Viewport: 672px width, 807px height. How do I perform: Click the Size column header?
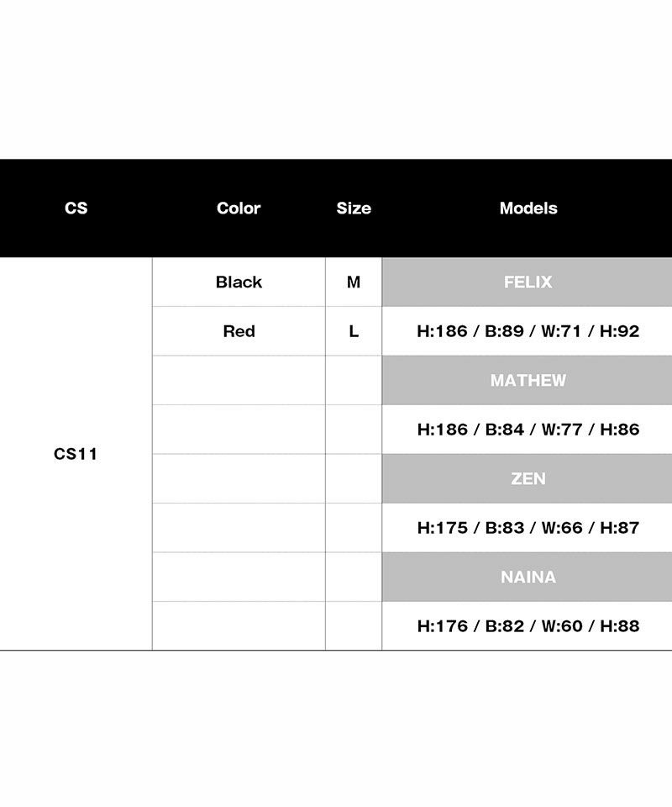point(354,208)
